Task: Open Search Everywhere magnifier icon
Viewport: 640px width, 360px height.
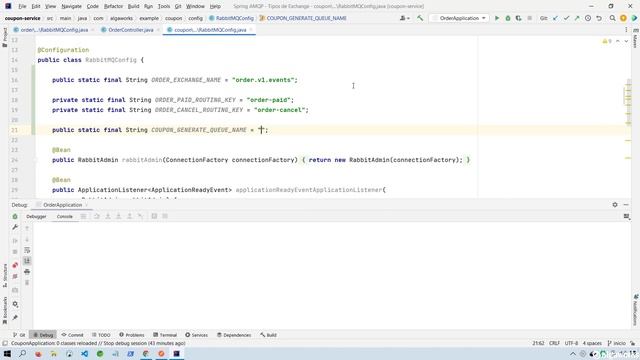Action: click(612, 18)
